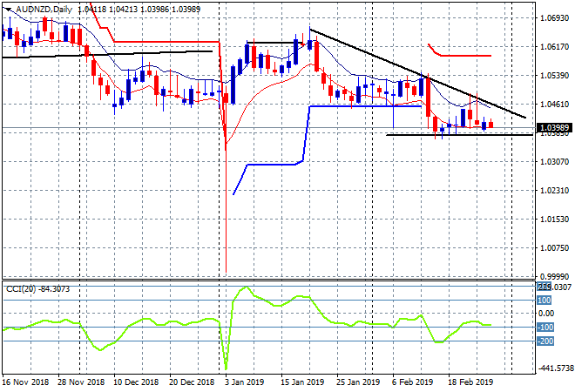
Task: Click the CCI 100 level label
Action: tap(544, 301)
